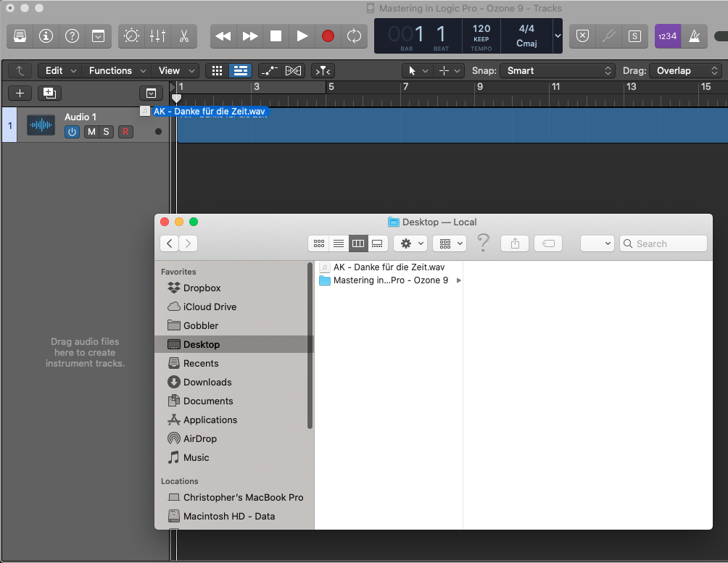728x563 pixels.
Task: Open Smart Controls dial icon
Action: coord(131,36)
